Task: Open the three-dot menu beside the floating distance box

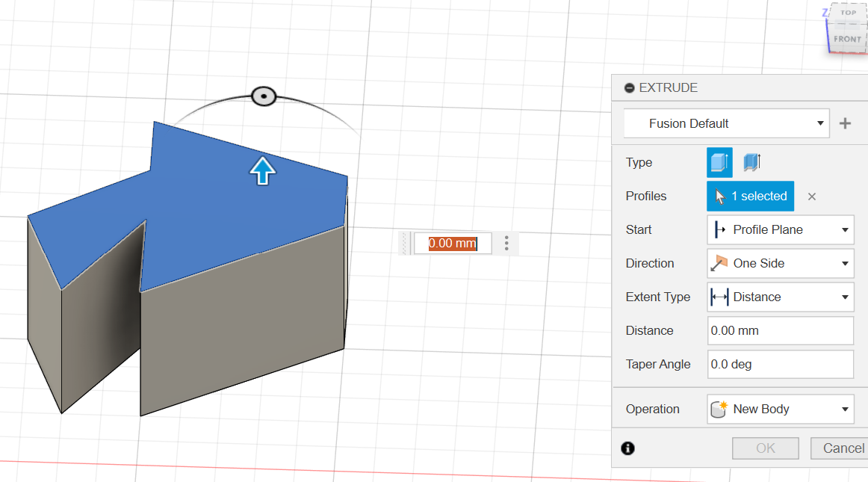Action: (x=506, y=243)
